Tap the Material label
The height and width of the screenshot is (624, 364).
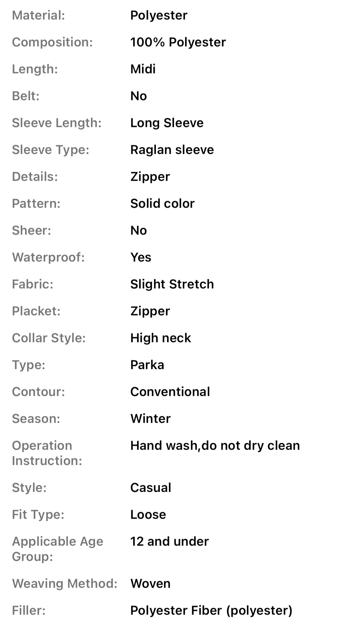tap(39, 15)
